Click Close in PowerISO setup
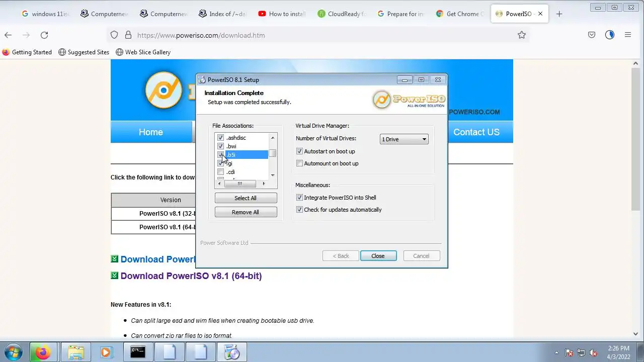Viewport: 644px width, 362px height. pos(378,256)
